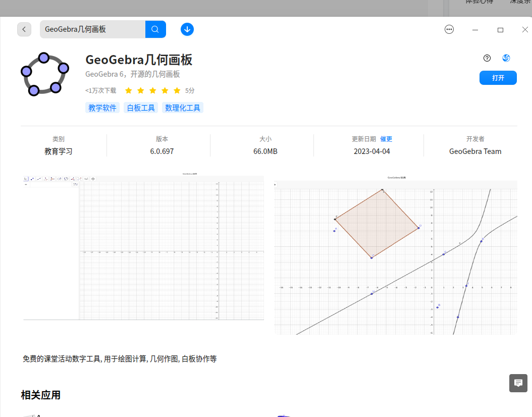The image size is (532, 417).
Task: Click the developer name GeoGebra Team
Action: coord(475,151)
